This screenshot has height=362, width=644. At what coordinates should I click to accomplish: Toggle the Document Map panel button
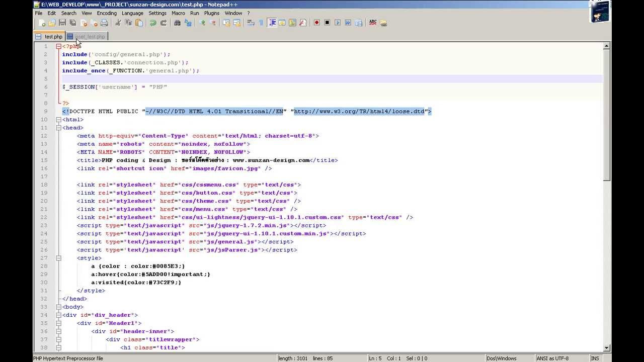click(292, 23)
